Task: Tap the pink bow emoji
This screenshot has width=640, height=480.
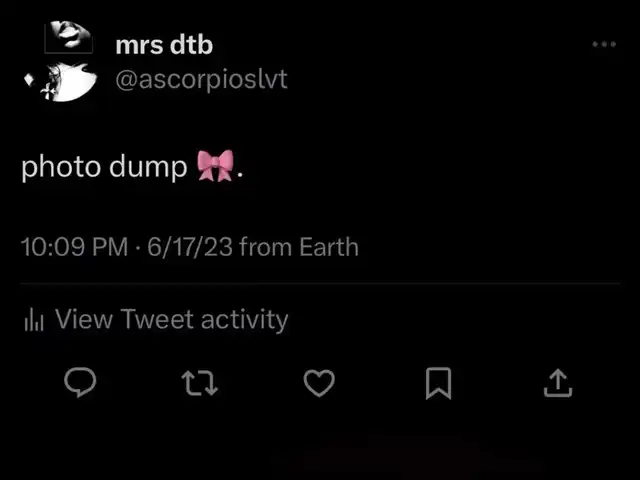Action: coord(216,166)
